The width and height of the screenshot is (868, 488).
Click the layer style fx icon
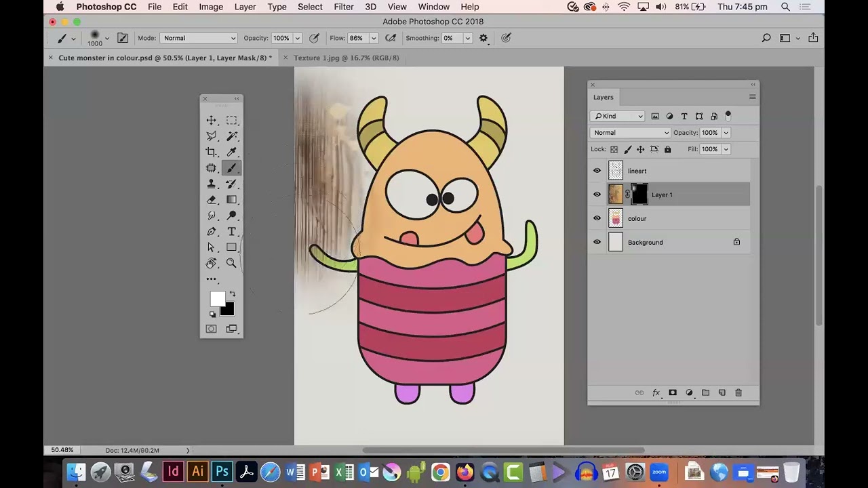656,392
